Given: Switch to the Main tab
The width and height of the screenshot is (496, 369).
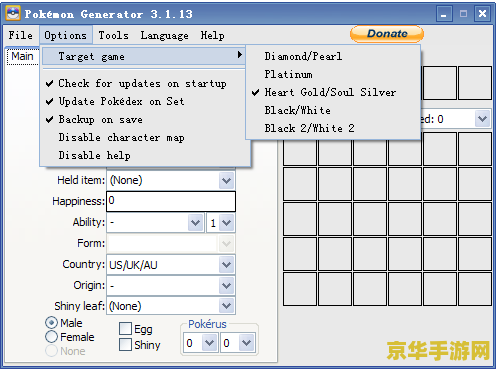Looking at the screenshot, I should [x=22, y=56].
